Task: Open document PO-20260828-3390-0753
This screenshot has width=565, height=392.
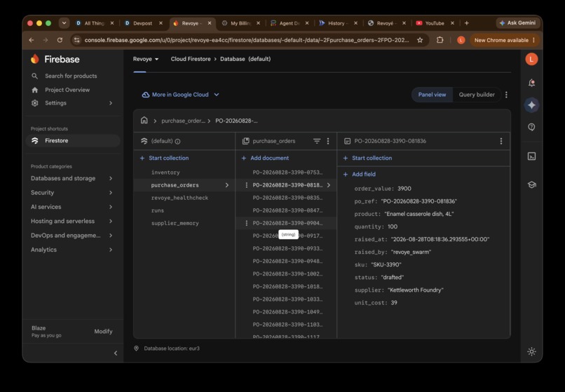Action: [287, 173]
